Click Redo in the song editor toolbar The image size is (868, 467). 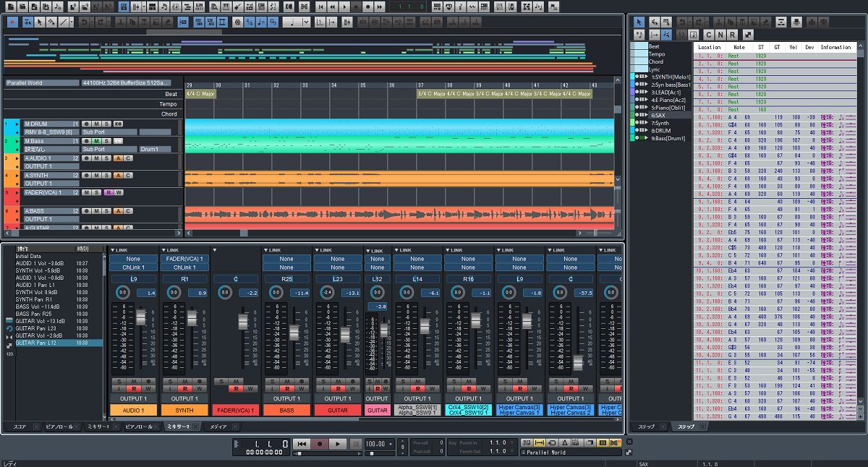point(101,22)
